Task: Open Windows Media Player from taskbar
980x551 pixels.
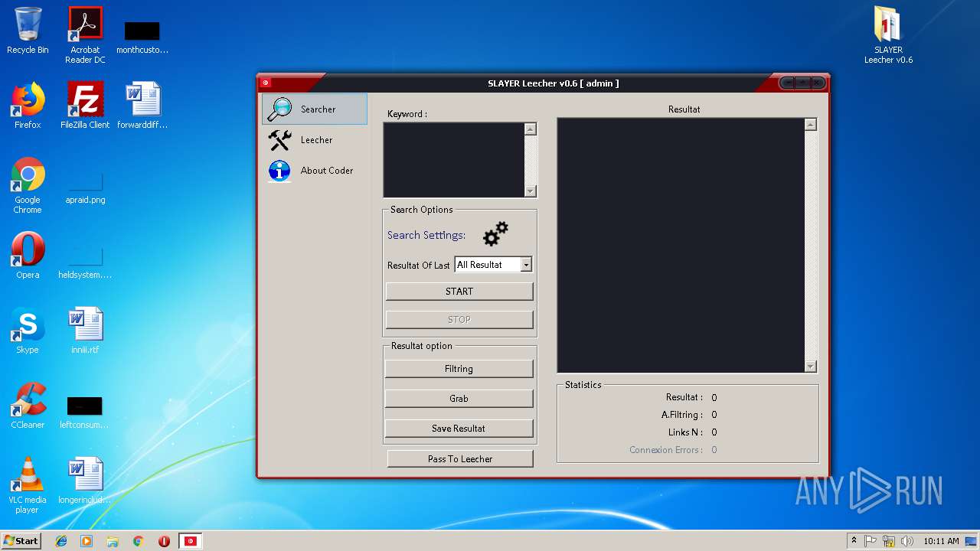Action: pyautogui.click(x=87, y=541)
